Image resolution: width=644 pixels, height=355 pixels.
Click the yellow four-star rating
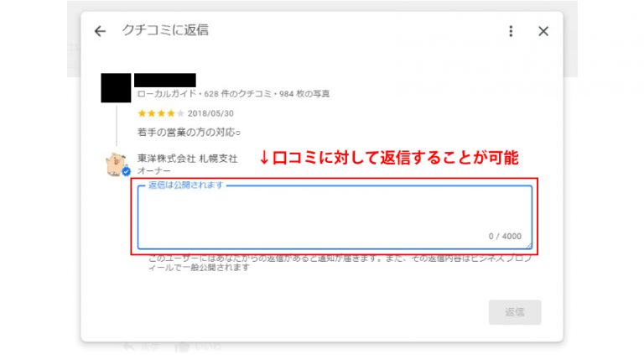(x=157, y=113)
